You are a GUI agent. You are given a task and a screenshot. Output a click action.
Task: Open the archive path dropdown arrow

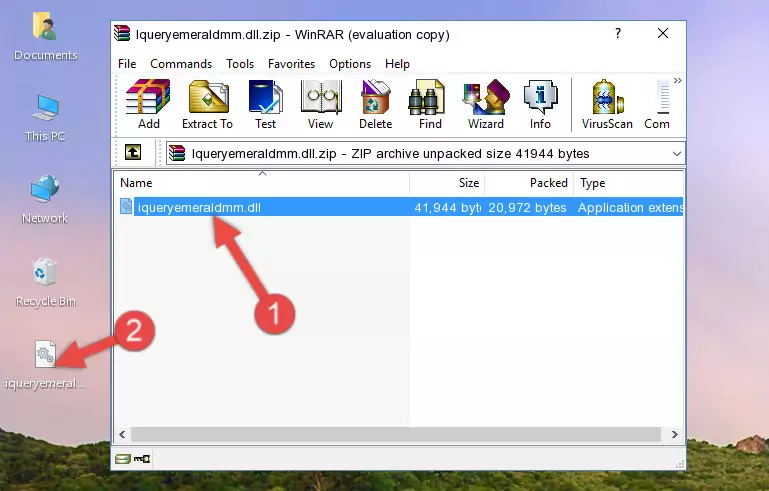(x=677, y=154)
